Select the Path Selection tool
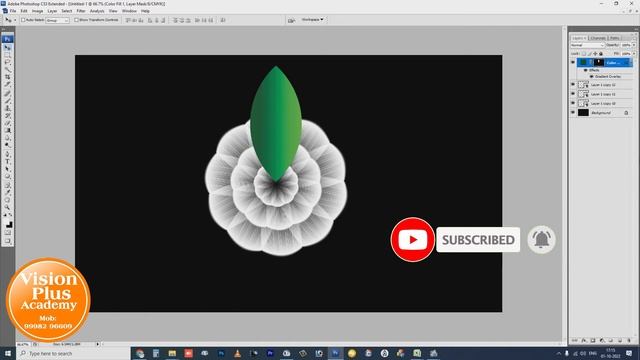Image resolution: width=640 pixels, height=360 pixels. [8, 169]
